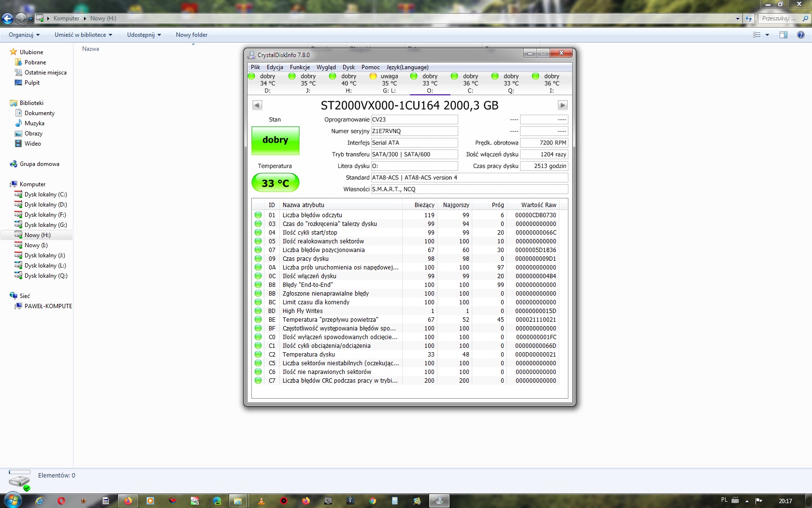Click Komputer in the address bar breadcrumb
The height and width of the screenshot is (508, 812).
(x=66, y=18)
